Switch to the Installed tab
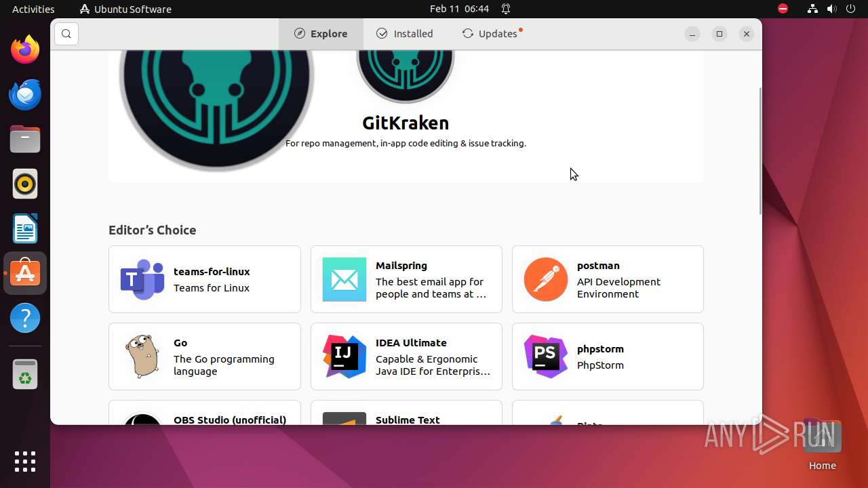 405,34
